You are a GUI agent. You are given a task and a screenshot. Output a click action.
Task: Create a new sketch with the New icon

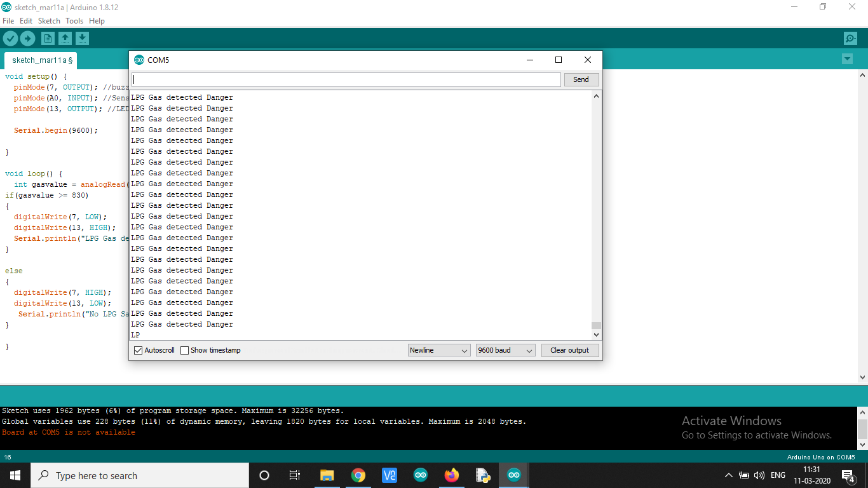[x=48, y=39]
